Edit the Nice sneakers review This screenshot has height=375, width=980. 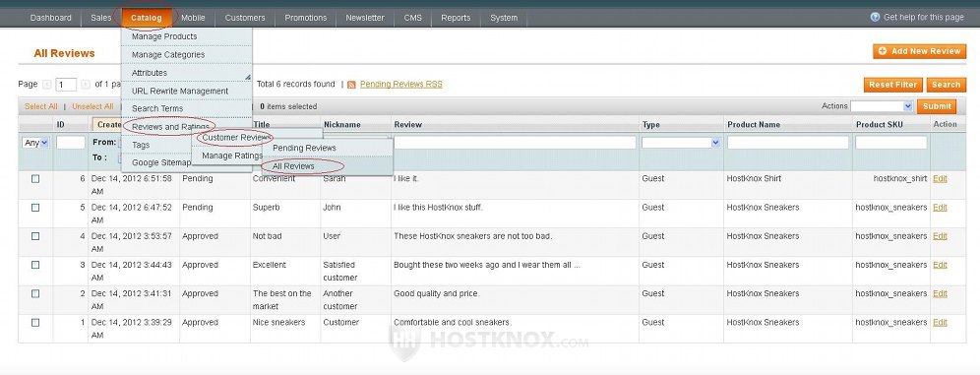[x=940, y=323]
